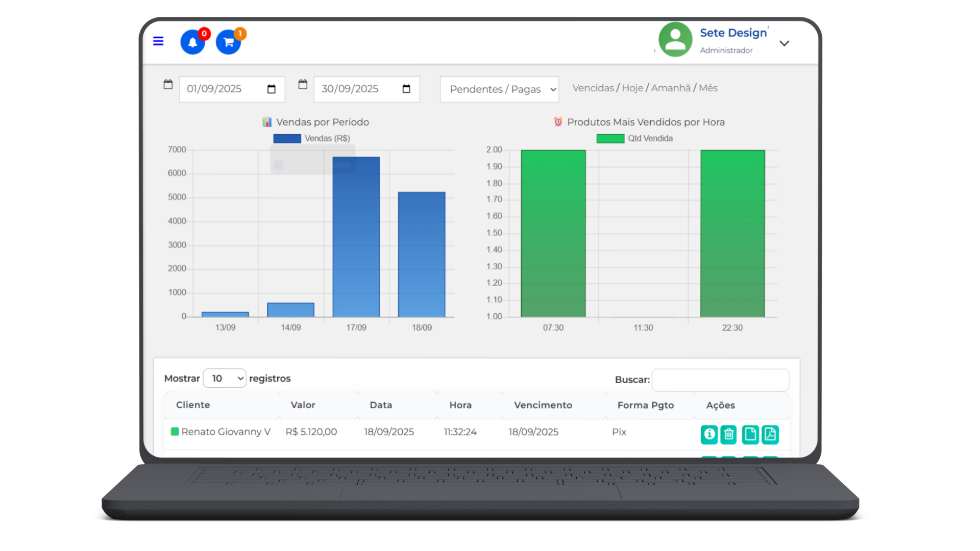Viewport: 980px width, 551px height.
Task: Expand the Sete Design profile chevron
Action: tap(785, 43)
